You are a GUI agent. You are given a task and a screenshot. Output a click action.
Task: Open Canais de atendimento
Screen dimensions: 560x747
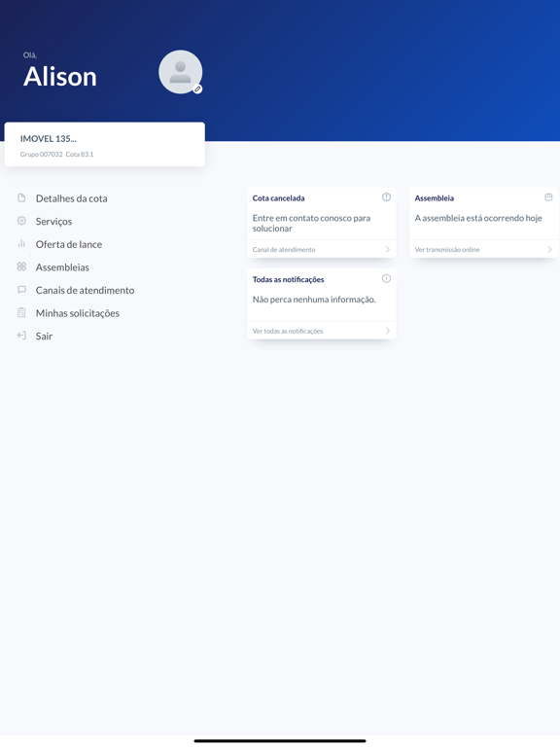[85, 290]
